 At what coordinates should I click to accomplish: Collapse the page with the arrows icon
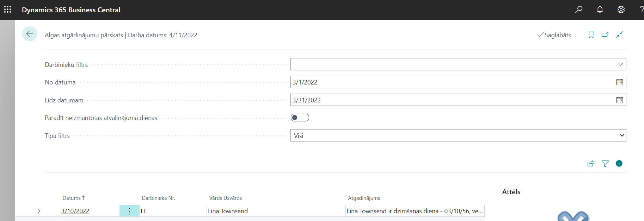coord(619,34)
